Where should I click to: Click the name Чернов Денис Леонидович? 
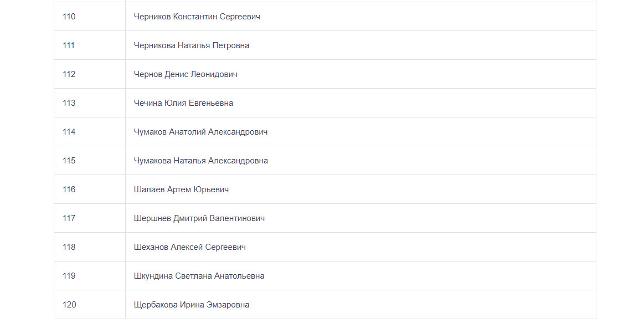[x=186, y=74]
